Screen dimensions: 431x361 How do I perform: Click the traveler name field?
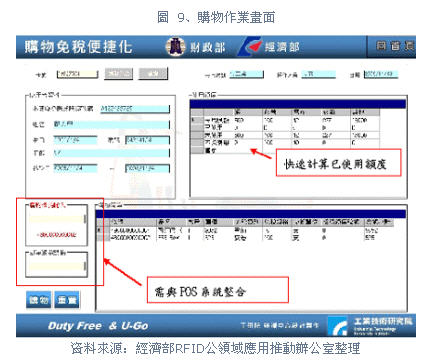[x=111, y=125]
